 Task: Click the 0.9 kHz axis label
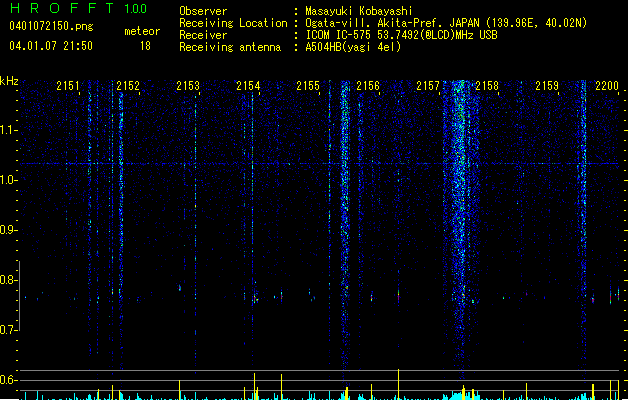[x=8, y=230]
